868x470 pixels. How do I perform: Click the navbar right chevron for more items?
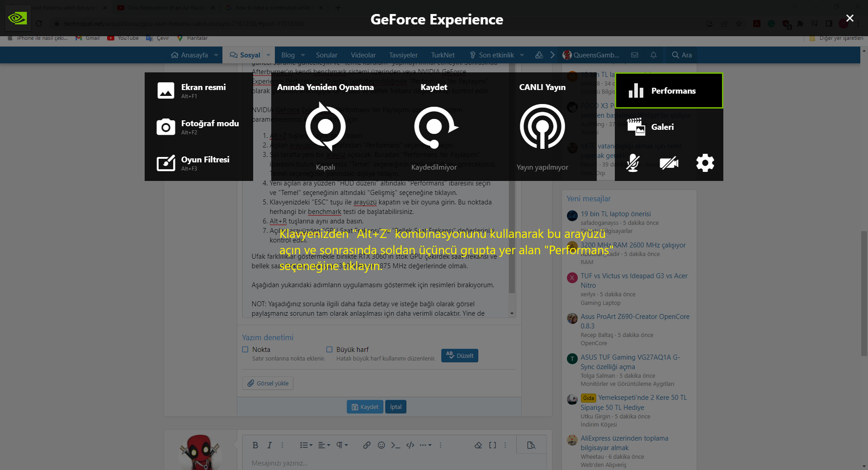(552, 55)
